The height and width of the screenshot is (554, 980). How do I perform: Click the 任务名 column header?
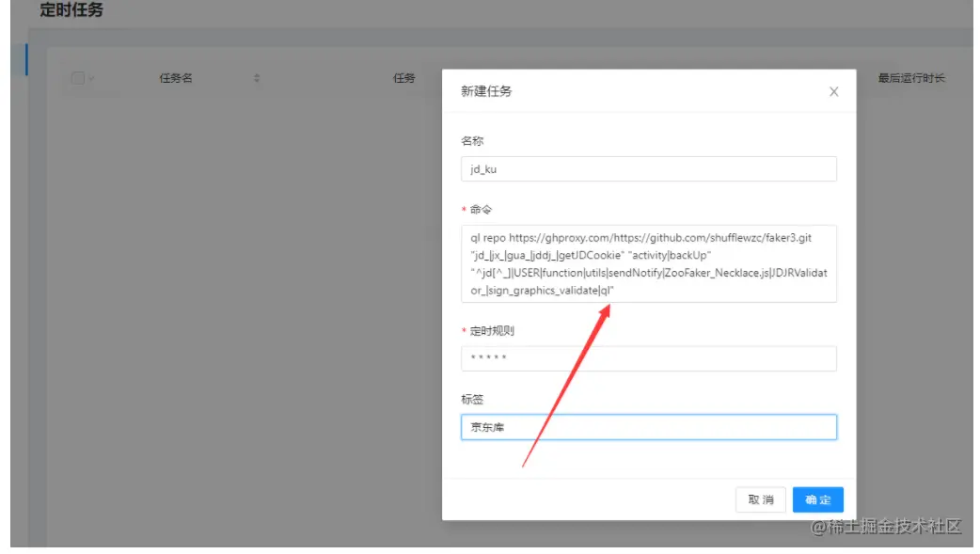[176, 78]
